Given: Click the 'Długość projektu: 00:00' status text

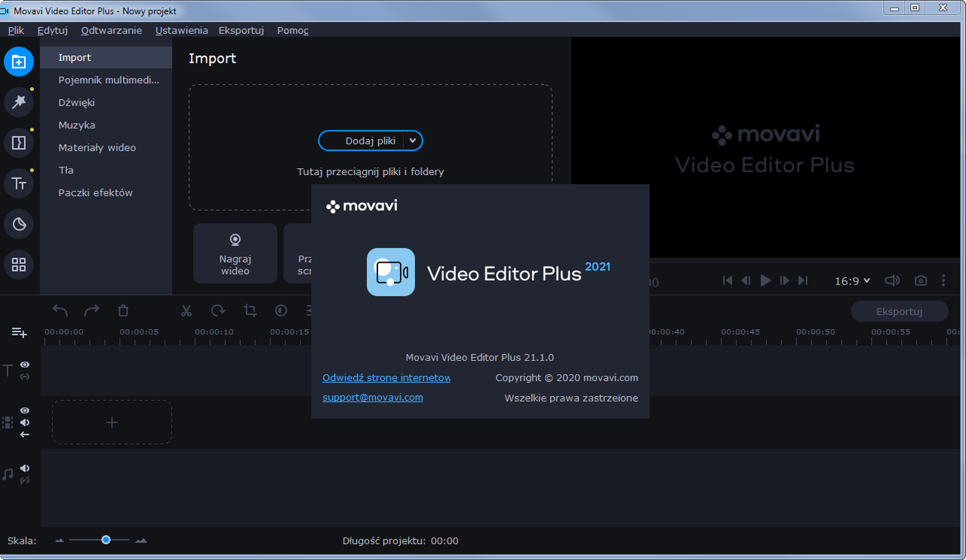Looking at the screenshot, I should (401, 540).
